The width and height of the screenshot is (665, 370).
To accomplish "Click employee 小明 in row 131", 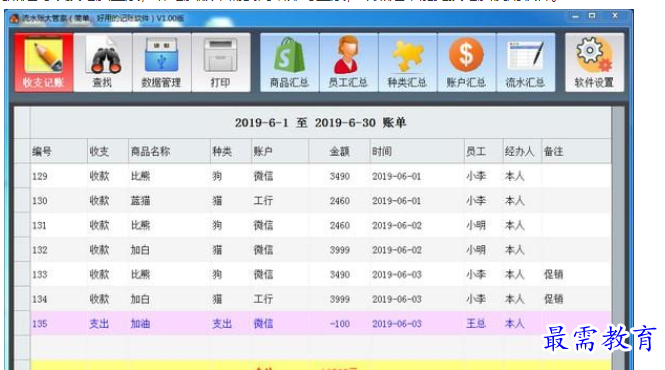I will tap(476, 225).
